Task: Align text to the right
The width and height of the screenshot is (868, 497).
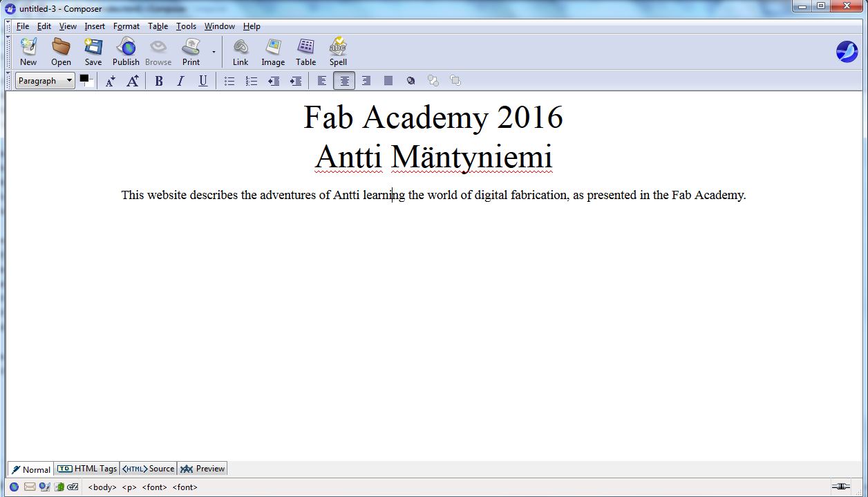Action: [x=366, y=81]
